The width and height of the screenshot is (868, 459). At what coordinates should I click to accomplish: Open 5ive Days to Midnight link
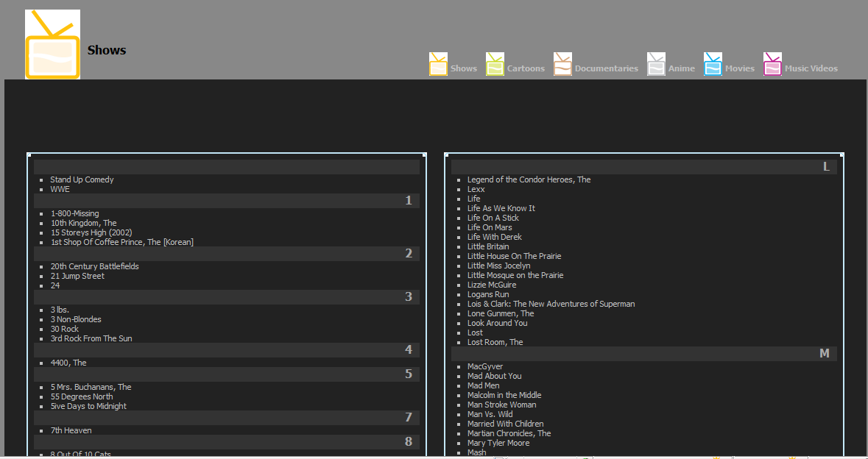click(x=88, y=406)
